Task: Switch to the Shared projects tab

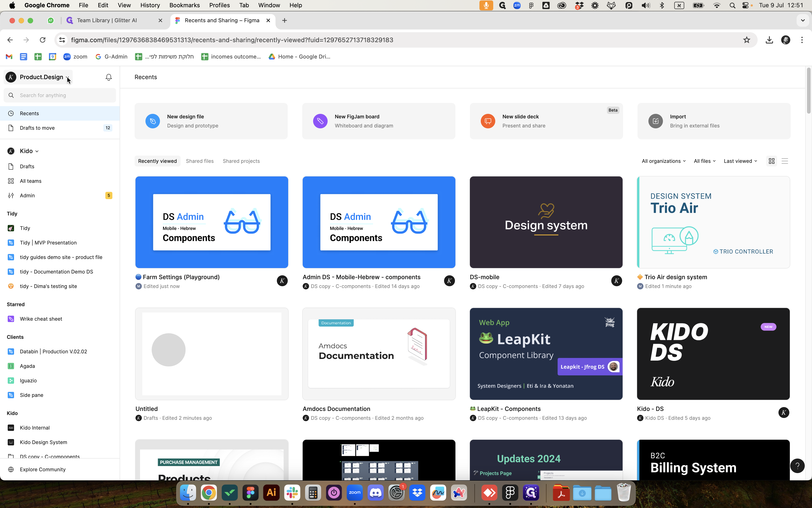Action: pos(241,161)
